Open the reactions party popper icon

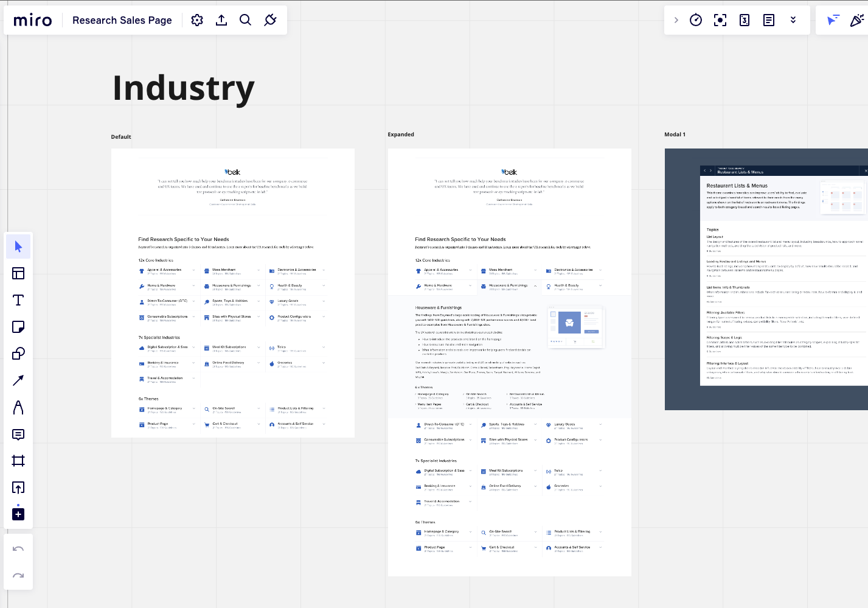click(857, 20)
